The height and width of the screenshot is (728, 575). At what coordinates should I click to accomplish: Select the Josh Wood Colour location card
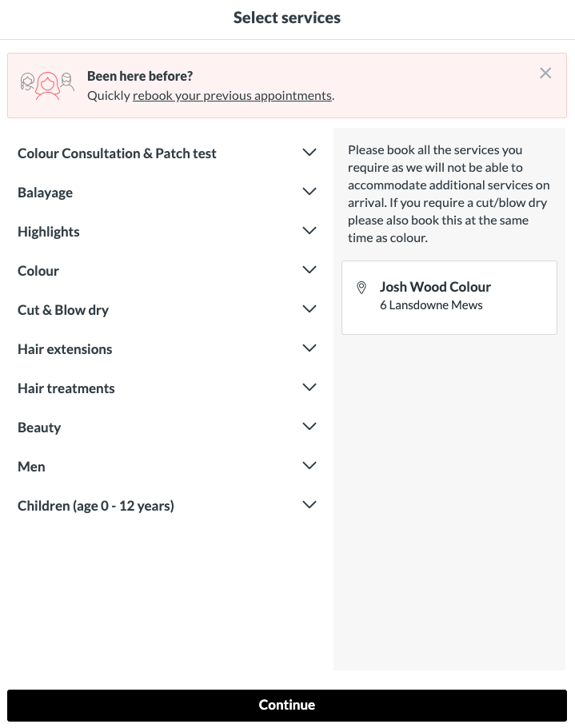[449, 297]
